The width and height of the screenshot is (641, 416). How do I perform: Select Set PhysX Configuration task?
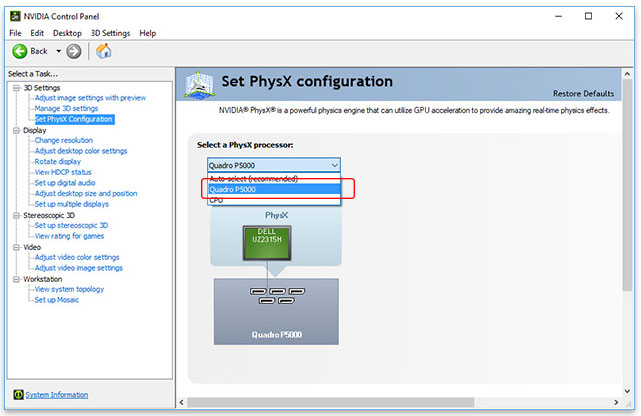tap(74, 119)
